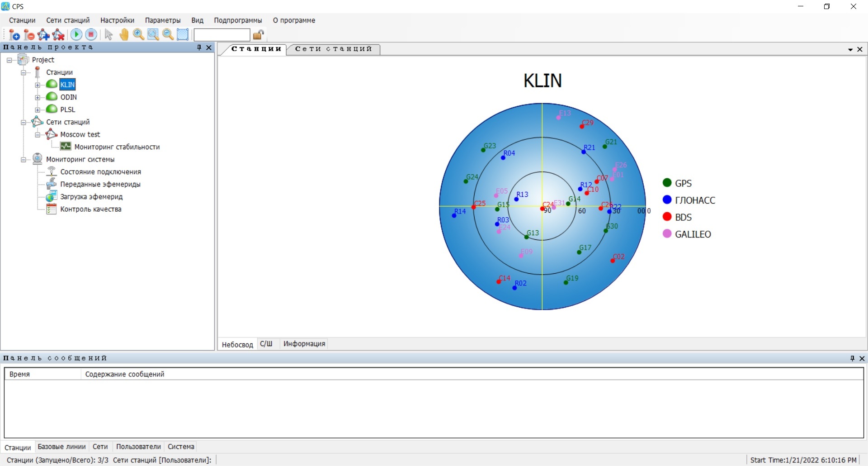Select the hand pan tool
Viewport: 868px width, 466px height.
tap(124, 35)
